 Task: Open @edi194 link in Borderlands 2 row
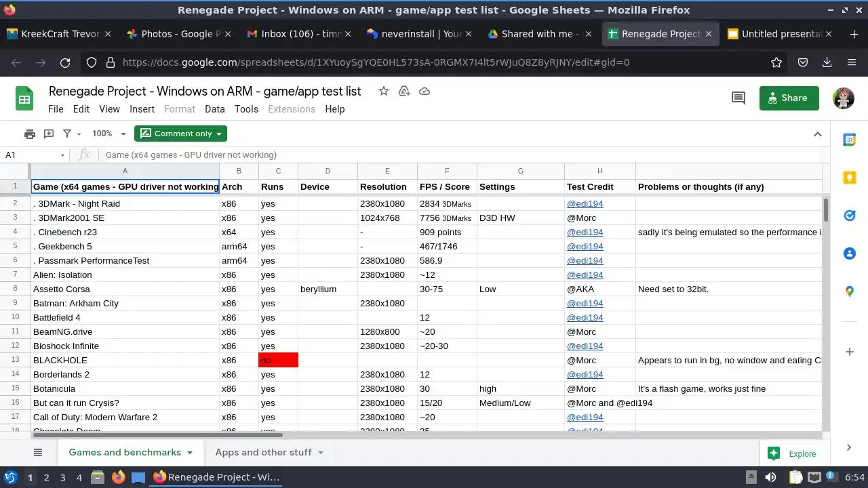pyautogui.click(x=585, y=375)
